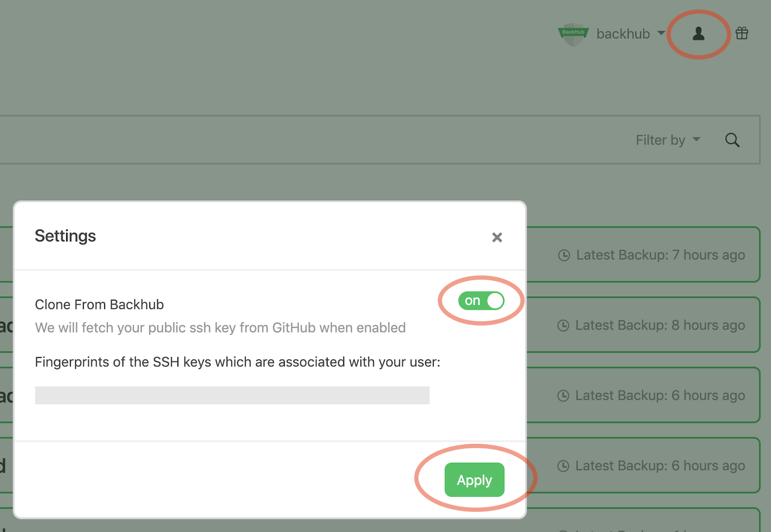Viewport: 771px width, 532px height.
Task: Click the Clone From Backhub label
Action: (x=99, y=305)
